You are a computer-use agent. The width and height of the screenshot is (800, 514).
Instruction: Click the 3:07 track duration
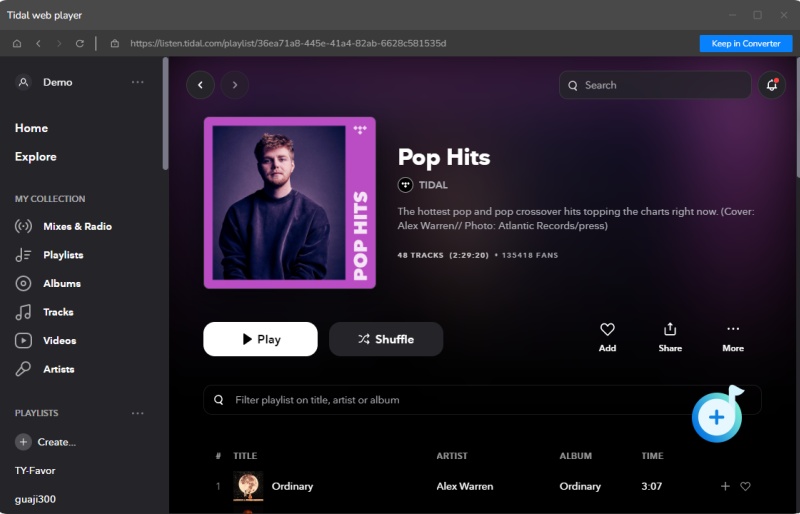point(652,486)
